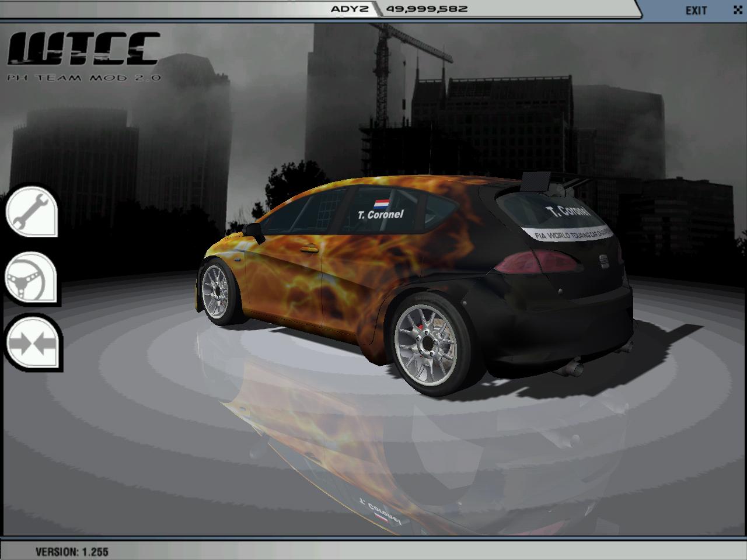Click the VERSION: 1.255 status text
The width and height of the screenshot is (747, 560).
point(72,552)
